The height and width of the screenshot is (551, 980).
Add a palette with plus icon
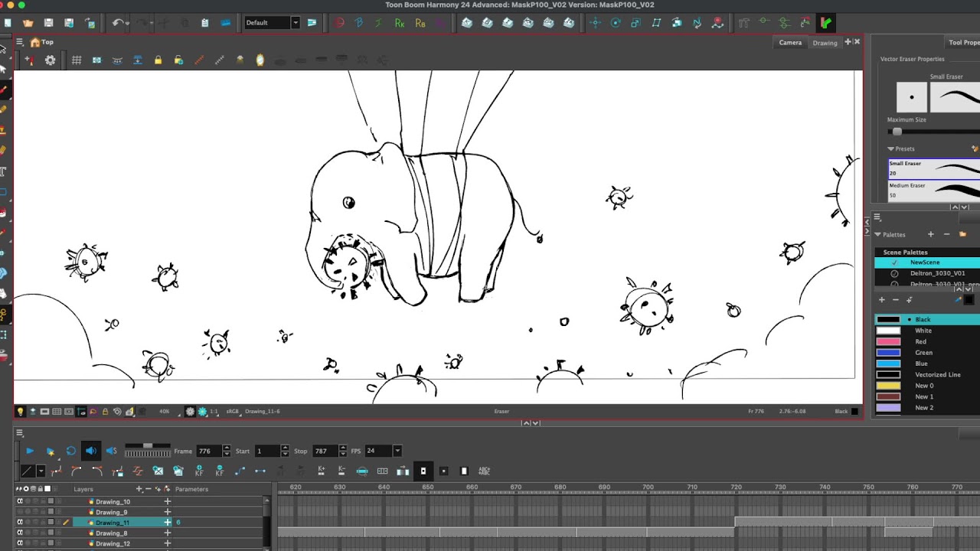click(x=931, y=234)
